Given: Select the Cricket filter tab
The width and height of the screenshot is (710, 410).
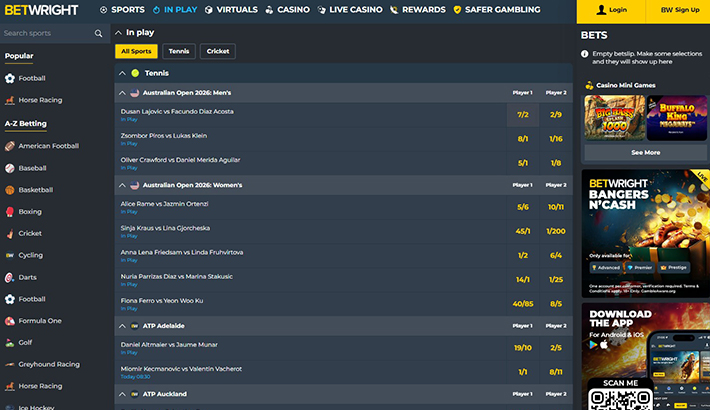Looking at the screenshot, I should click(x=216, y=51).
